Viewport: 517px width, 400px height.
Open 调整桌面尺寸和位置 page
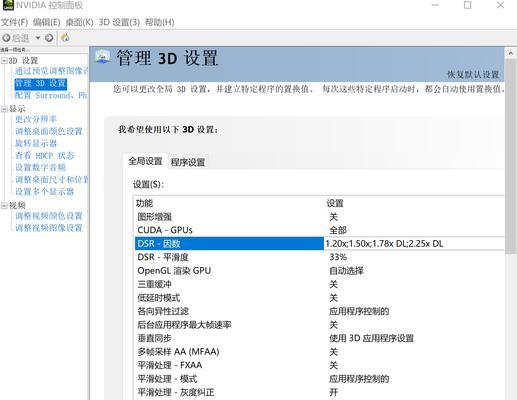52,180
